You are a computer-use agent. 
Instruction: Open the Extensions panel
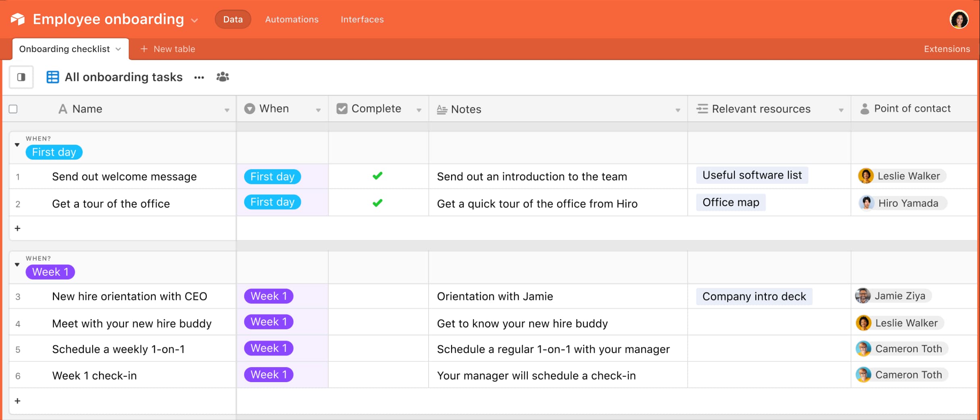(x=947, y=49)
